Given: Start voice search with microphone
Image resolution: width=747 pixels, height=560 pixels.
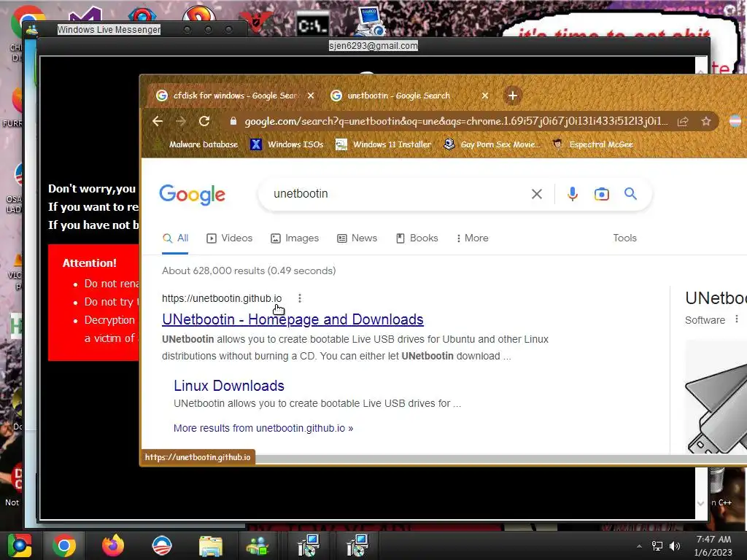Looking at the screenshot, I should pyautogui.click(x=573, y=194).
